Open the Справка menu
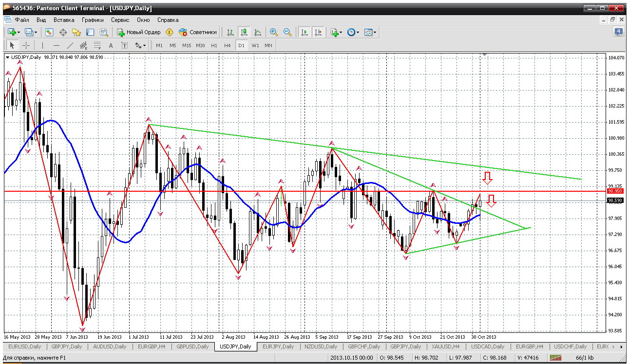Screen dimensions: 628x364 [168, 20]
